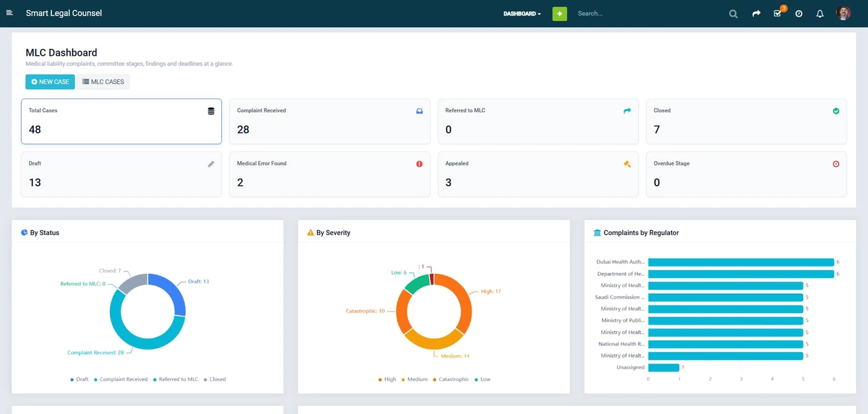
Task: Open the Referred to MLC card
Action: tap(538, 121)
